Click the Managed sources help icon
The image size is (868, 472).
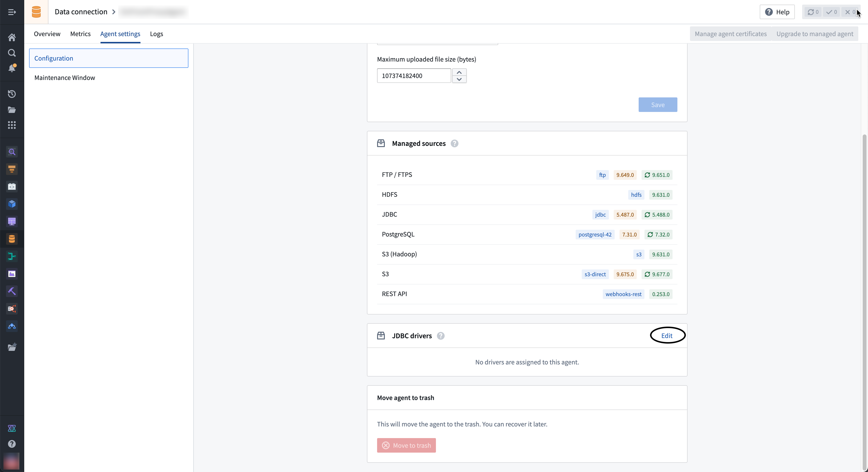click(454, 144)
